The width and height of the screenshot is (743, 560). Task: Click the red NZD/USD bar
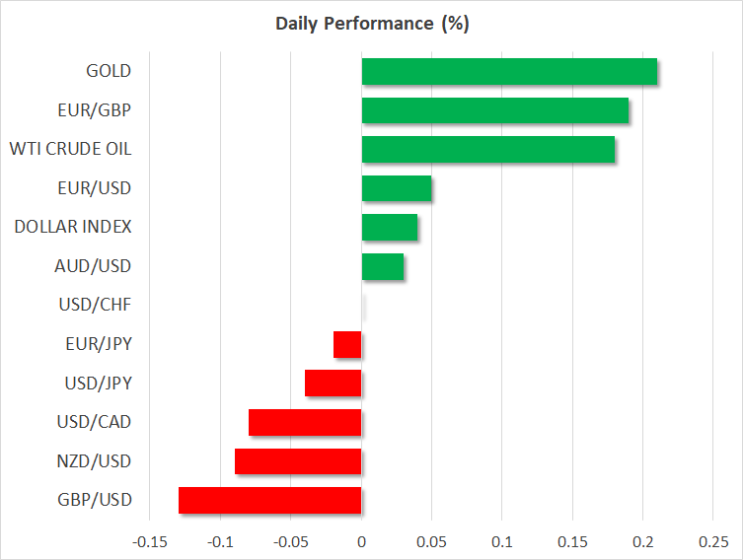(298, 461)
